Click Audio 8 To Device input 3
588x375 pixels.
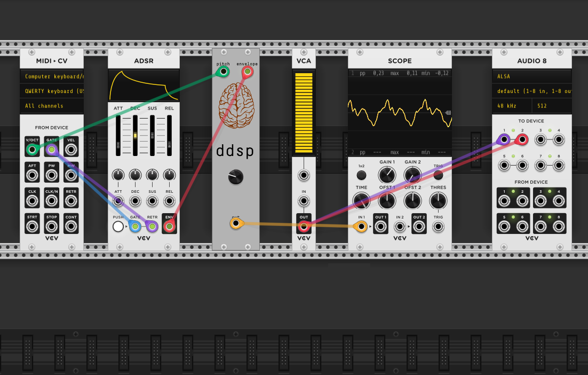(x=541, y=139)
